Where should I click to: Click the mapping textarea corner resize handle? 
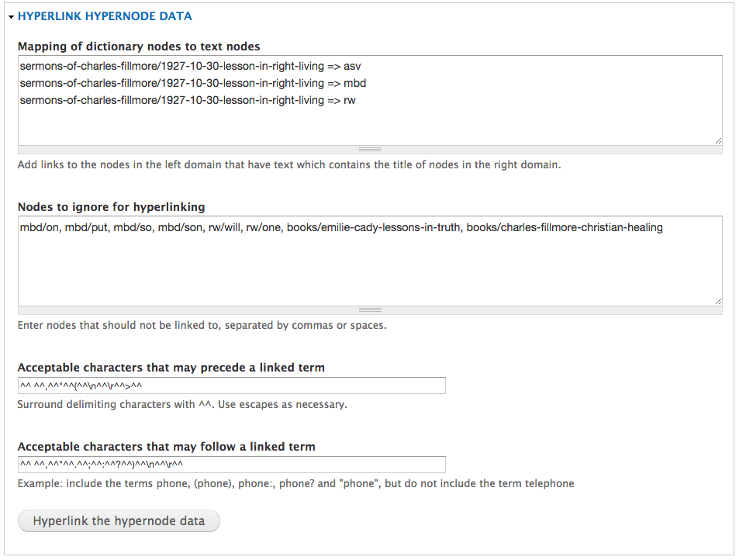(718, 141)
